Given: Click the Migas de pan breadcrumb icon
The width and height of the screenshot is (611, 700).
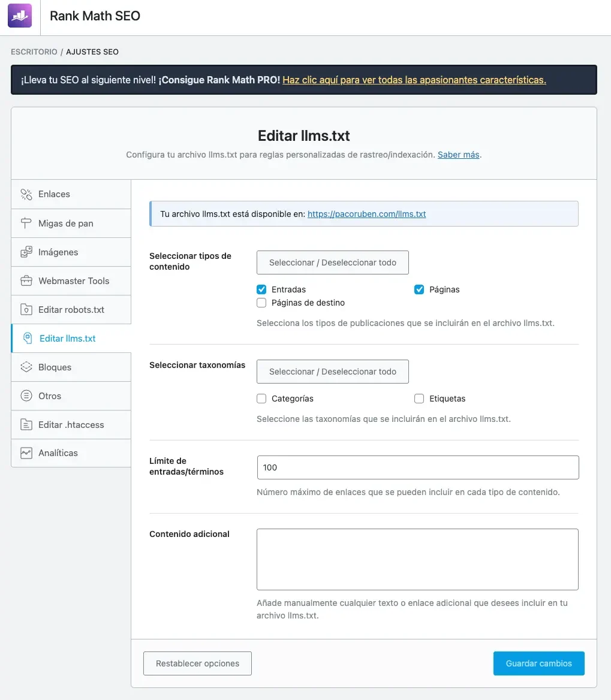Looking at the screenshot, I should pyautogui.click(x=26, y=223).
